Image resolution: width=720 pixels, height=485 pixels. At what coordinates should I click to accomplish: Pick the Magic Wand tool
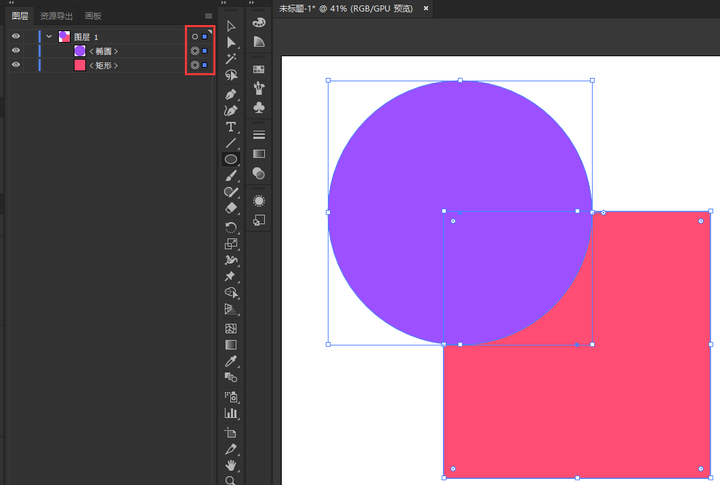pos(231,59)
